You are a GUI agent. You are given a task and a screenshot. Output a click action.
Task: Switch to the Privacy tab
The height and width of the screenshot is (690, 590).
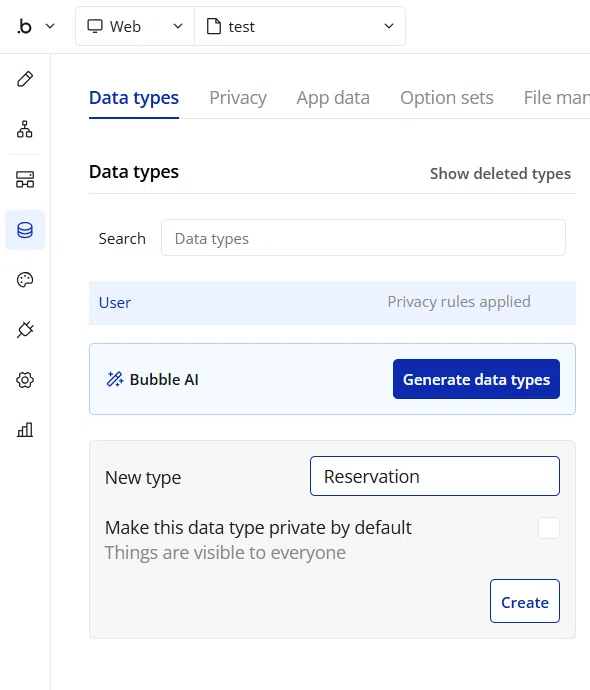(x=238, y=98)
